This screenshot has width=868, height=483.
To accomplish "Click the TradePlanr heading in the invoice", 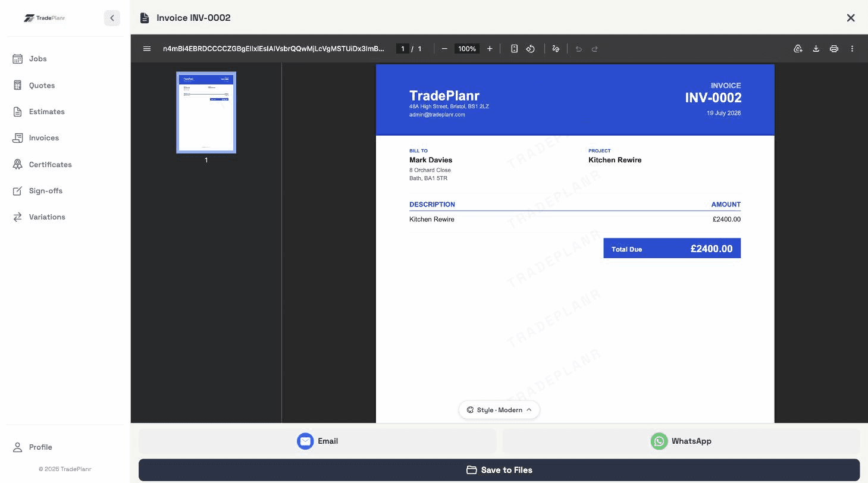I will (444, 96).
